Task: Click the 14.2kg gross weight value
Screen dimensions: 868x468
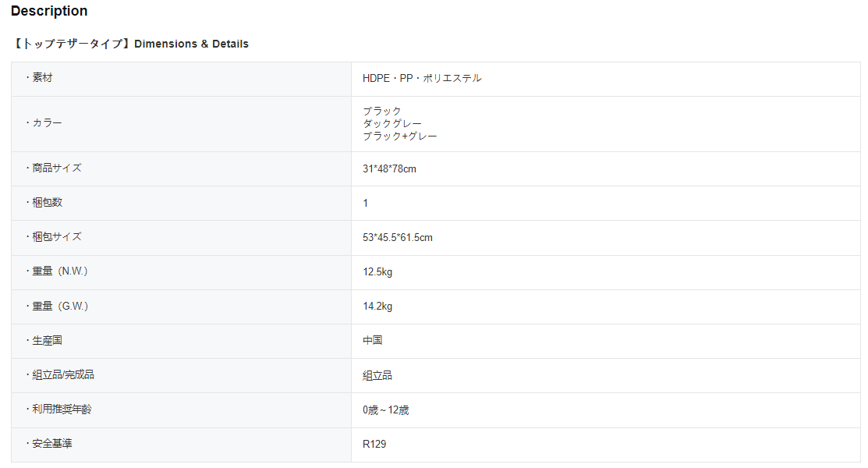Action: [377, 306]
